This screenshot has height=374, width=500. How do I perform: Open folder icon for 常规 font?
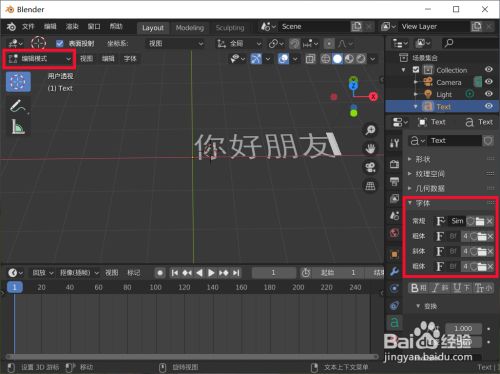[x=480, y=221]
